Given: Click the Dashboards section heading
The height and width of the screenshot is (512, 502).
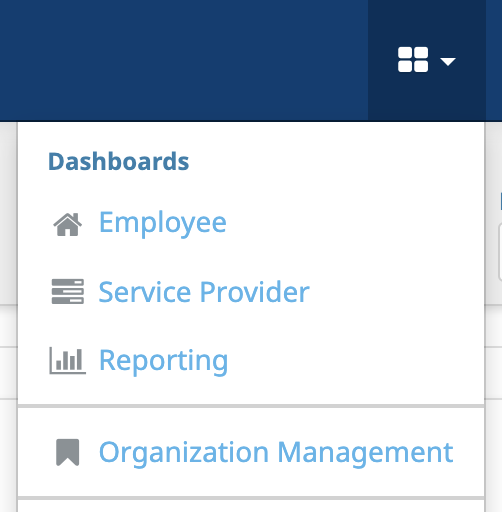Looking at the screenshot, I should coord(119,162).
